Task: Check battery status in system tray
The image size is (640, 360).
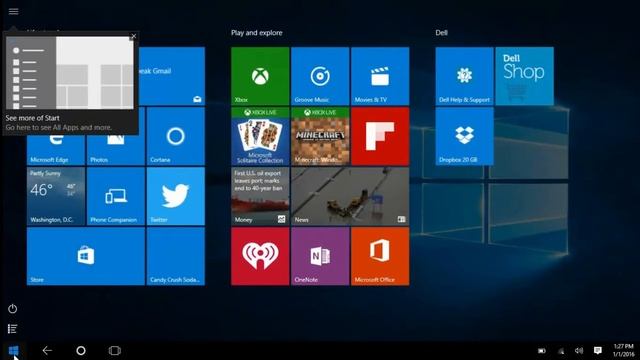Action: [x=542, y=351]
